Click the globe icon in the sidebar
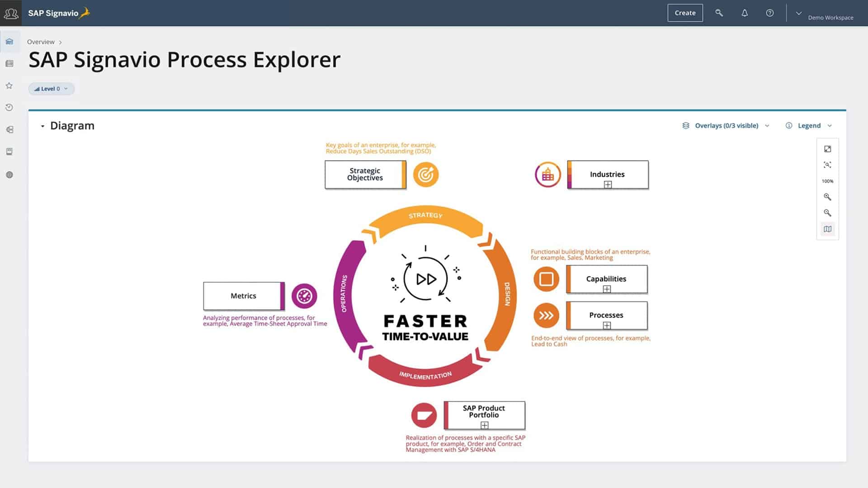Image resolution: width=868 pixels, height=488 pixels. (9, 175)
